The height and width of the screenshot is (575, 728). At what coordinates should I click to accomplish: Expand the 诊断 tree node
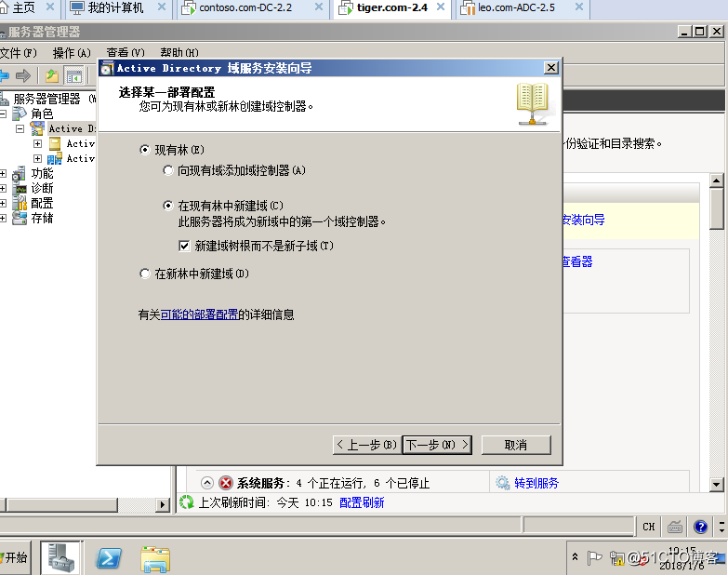tap(3, 188)
